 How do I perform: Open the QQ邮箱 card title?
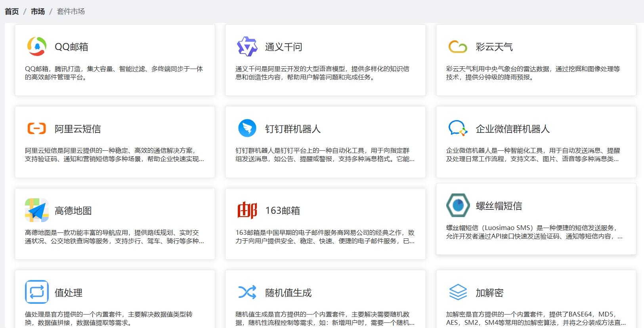pos(71,47)
